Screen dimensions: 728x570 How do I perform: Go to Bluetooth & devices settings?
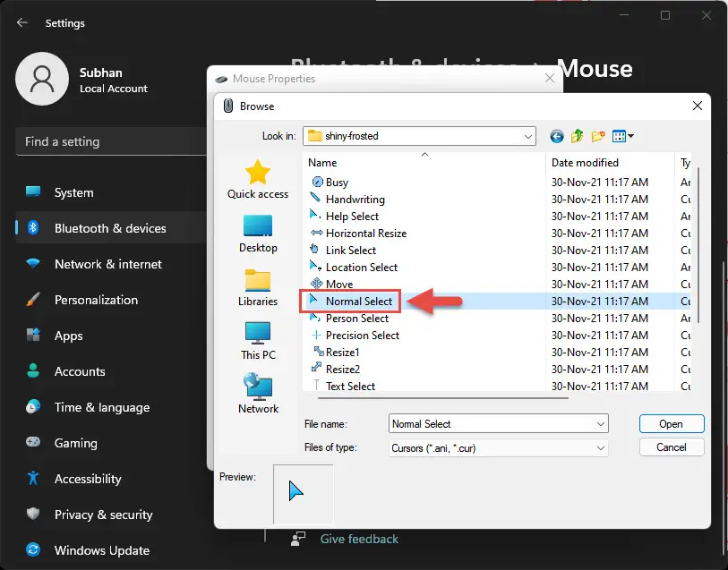click(x=108, y=228)
